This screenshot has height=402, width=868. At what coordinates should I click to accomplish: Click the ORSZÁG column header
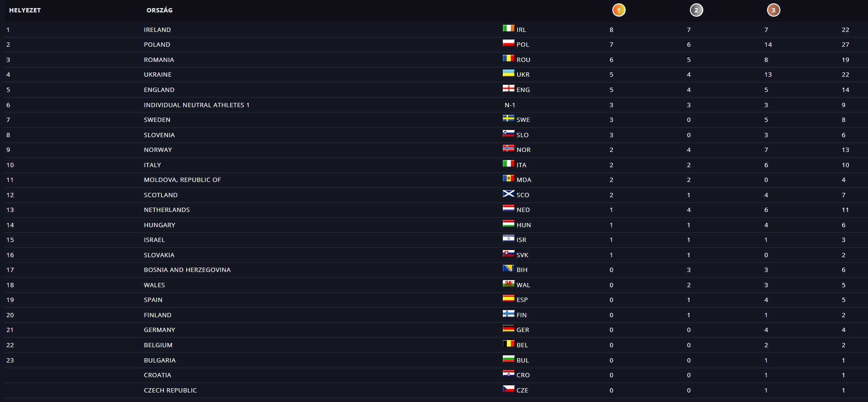(160, 10)
